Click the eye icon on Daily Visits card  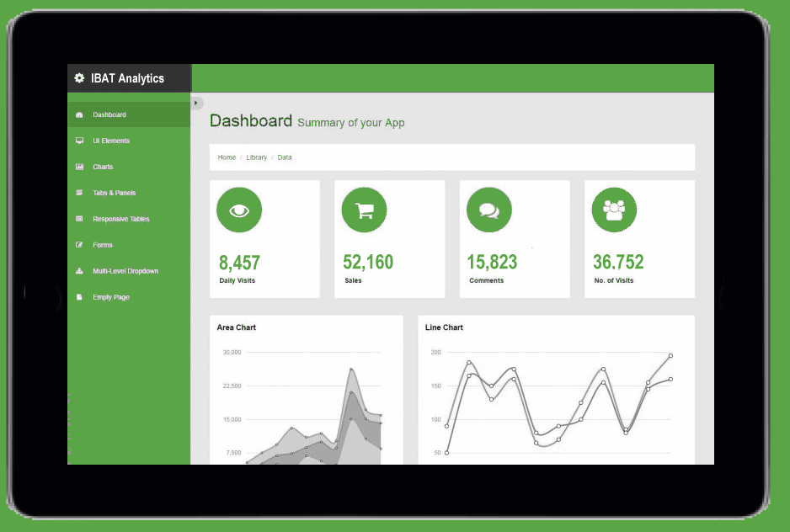point(239,210)
